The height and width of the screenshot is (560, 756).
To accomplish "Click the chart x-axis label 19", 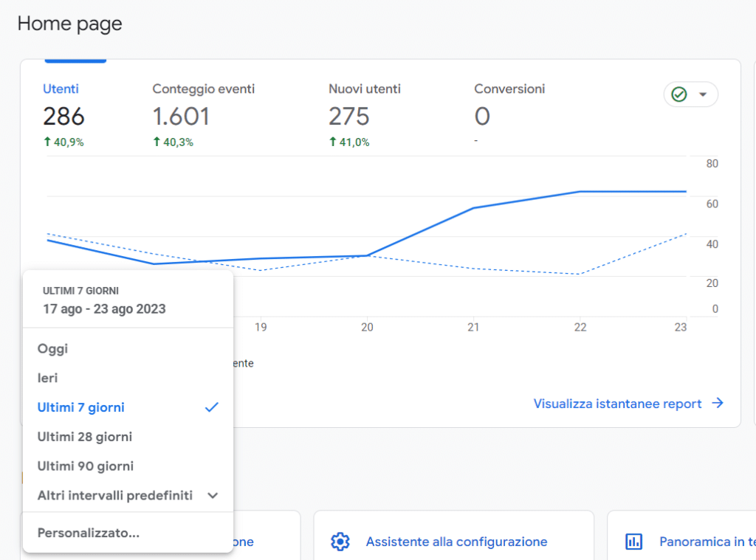I will [x=261, y=328].
